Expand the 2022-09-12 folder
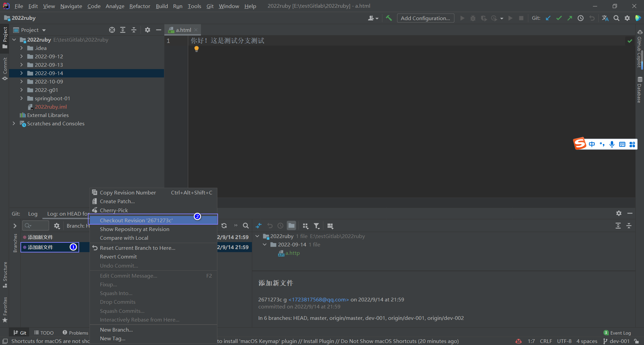This screenshot has height=345, width=644. 21,56
